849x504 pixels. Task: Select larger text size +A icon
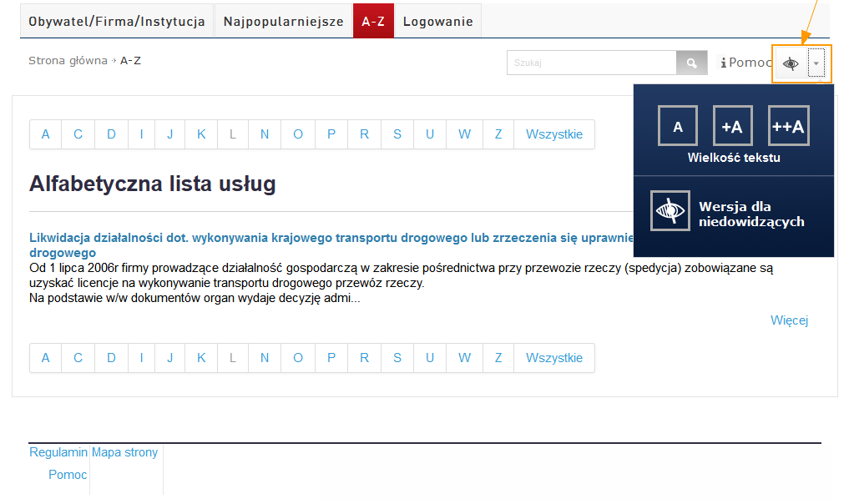(x=733, y=126)
